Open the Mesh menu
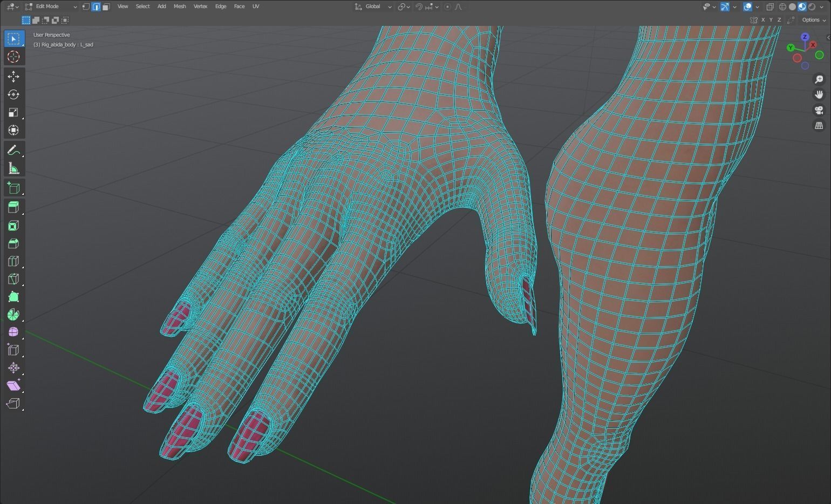 (x=180, y=6)
